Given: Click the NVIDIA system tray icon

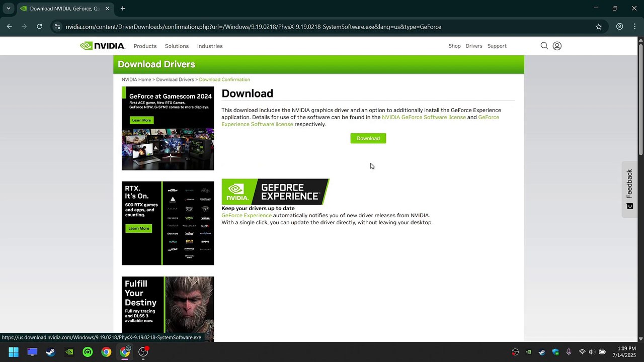Looking at the screenshot, I should pos(528,352).
